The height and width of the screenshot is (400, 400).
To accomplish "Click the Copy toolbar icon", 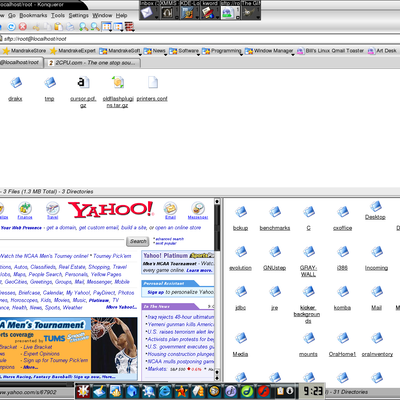I will [x=47, y=27].
